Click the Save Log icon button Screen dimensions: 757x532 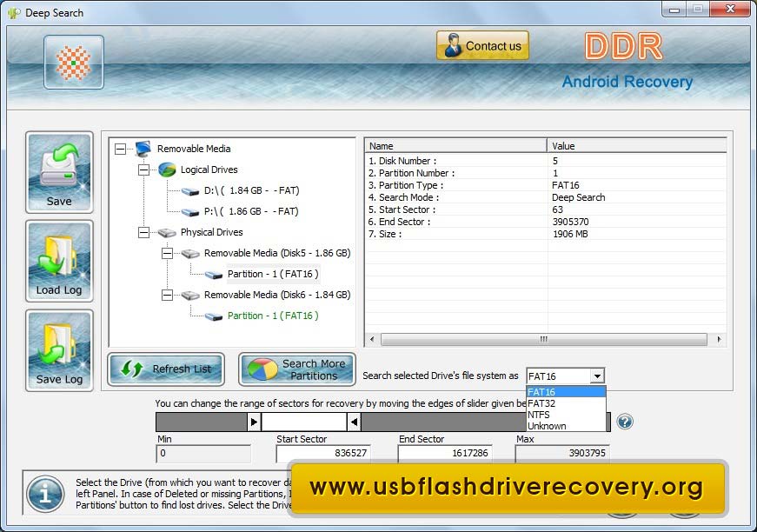[59, 350]
